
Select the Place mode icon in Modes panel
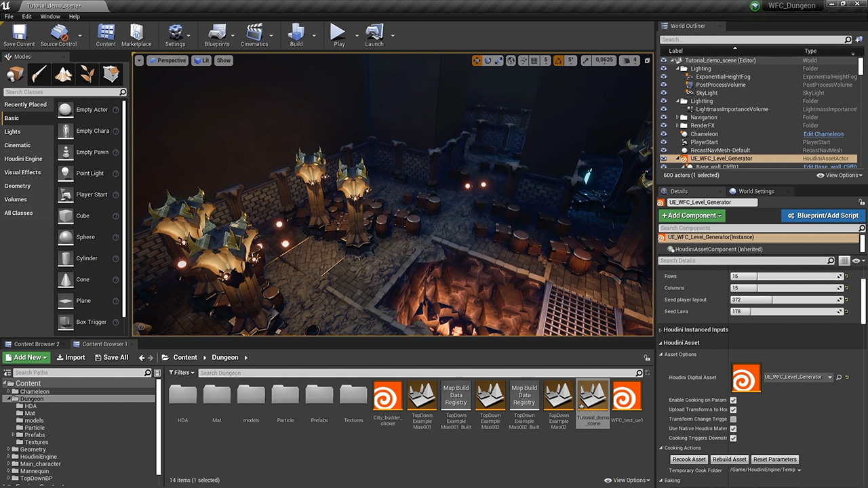(x=16, y=74)
